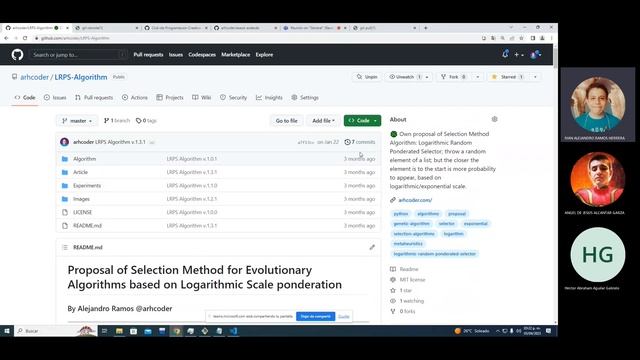
Task: Click the Fork button
Action: [453, 77]
